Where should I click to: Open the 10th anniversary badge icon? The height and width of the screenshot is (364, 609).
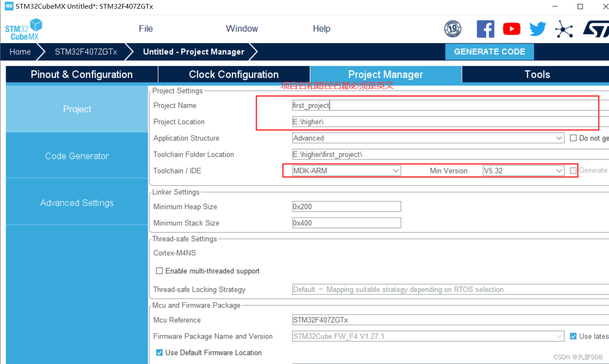(453, 29)
